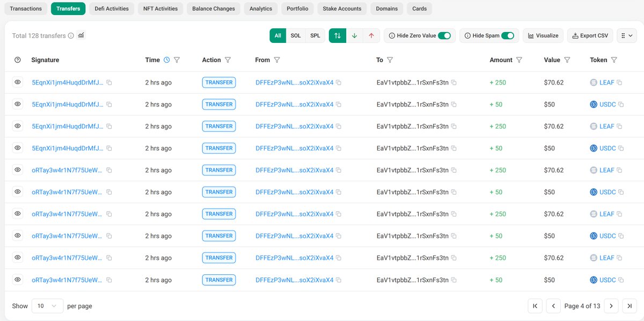This screenshot has height=321, width=644.
Task: Click the eye icon in the first table row
Action: tap(18, 82)
